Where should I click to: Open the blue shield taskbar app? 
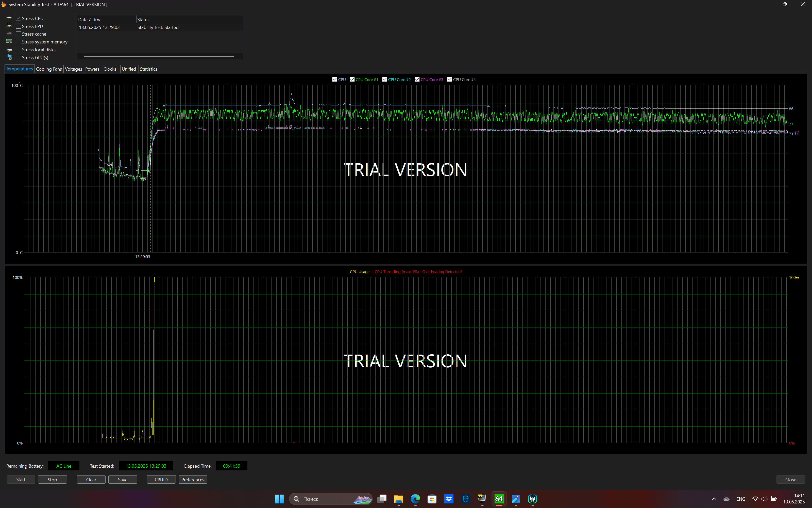tap(466, 499)
